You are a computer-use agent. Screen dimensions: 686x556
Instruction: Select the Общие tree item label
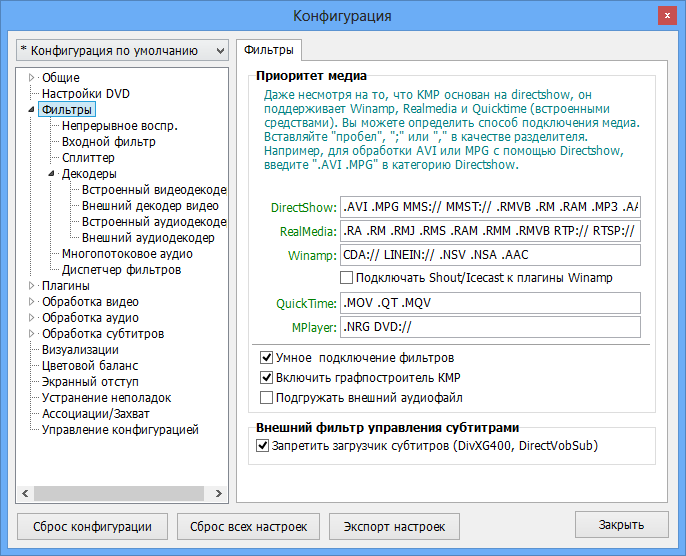(x=61, y=78)
